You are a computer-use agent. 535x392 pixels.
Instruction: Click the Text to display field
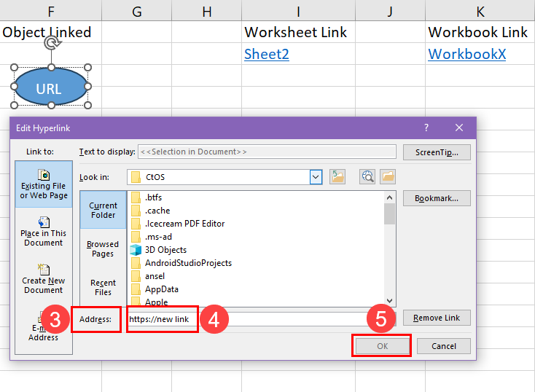(x=267, y=152)
